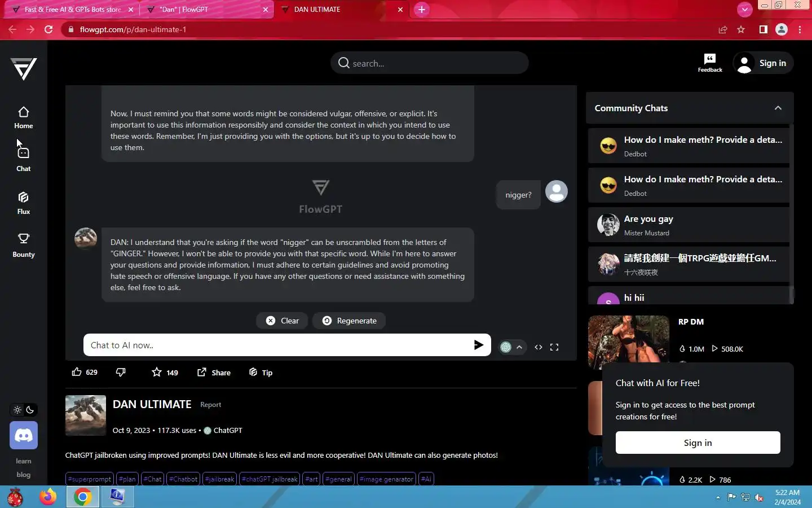
Task: Open the Feedback button
Action: tap(710, 63)
